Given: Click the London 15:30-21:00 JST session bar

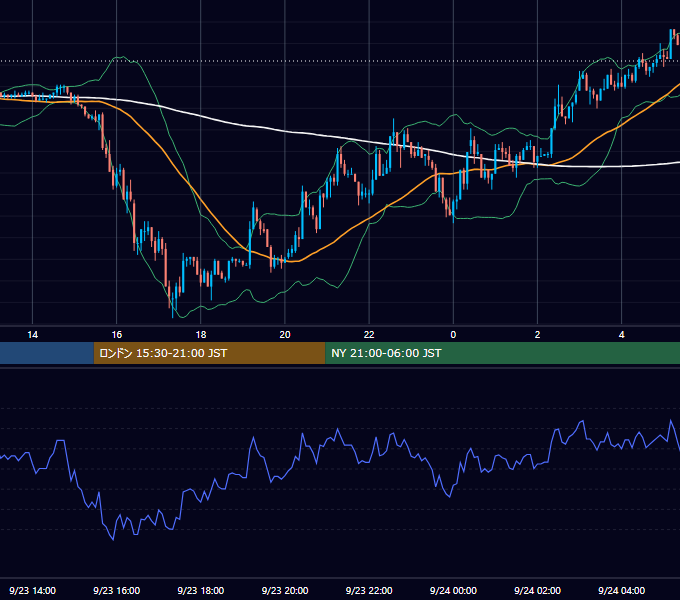Looking at the screenshot, I should 209,353.
